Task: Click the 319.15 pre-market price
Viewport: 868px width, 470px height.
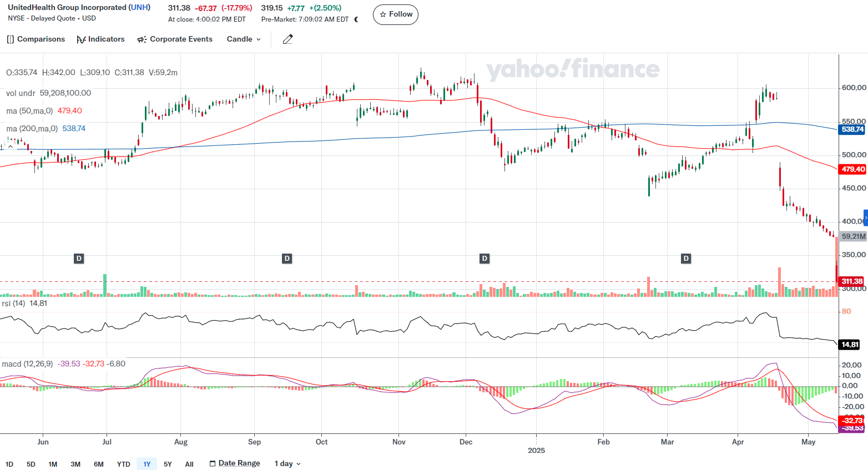Action: (272, 8)
